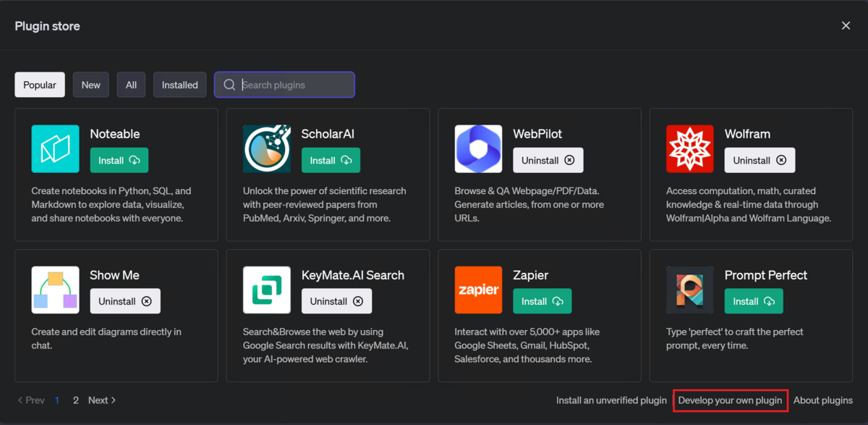The height and width of the screenshot is (425, 868).
Task: Uninstall the WebPilot plugin
Action: pos(548,160)
